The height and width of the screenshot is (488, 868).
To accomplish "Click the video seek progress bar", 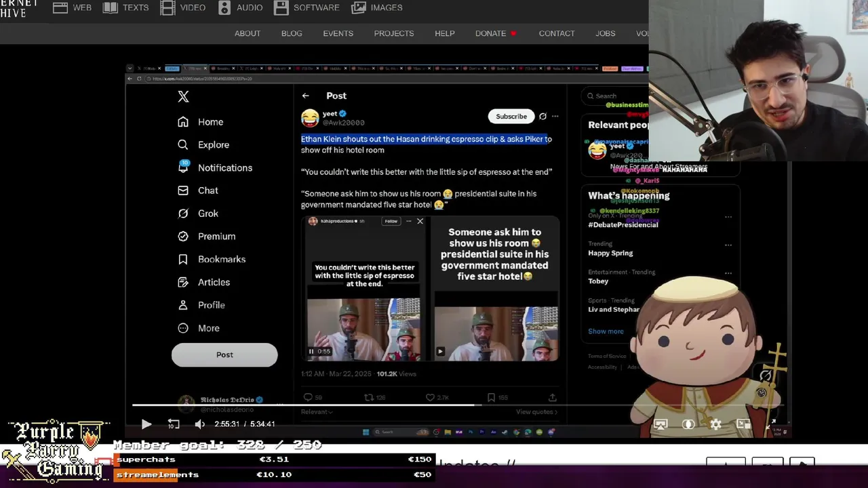I will pyautogui.click(x=458, y=405).
